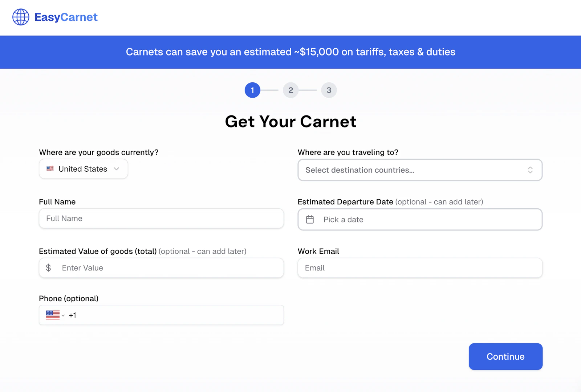Click the EasyCarnet brand name link

(65, 17)
